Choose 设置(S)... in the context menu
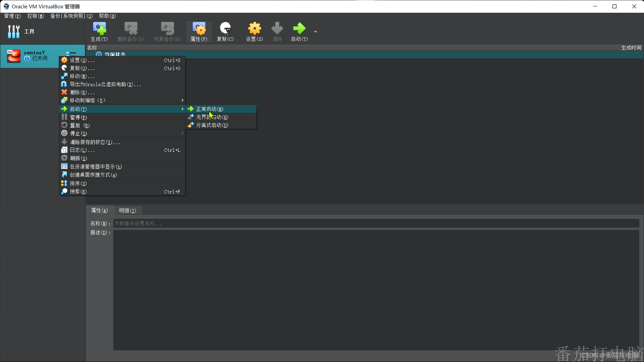Viewport: 644px width, 362px height. 122,60
